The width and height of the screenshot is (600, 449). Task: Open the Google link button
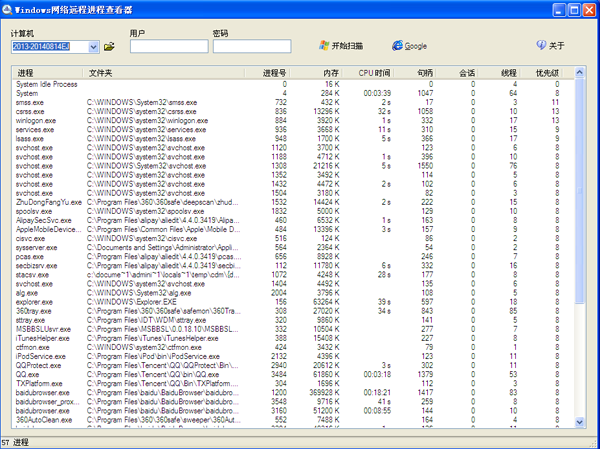coord(409,46)
